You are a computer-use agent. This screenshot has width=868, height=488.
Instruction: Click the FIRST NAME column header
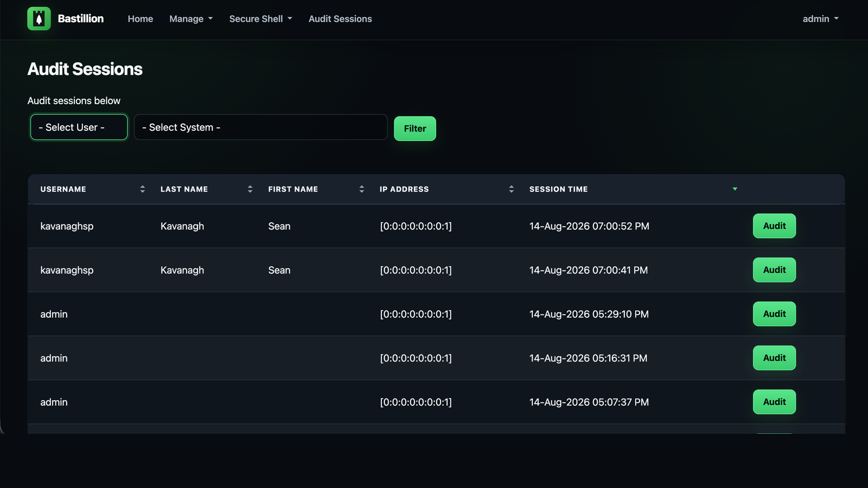click(293, 189)
